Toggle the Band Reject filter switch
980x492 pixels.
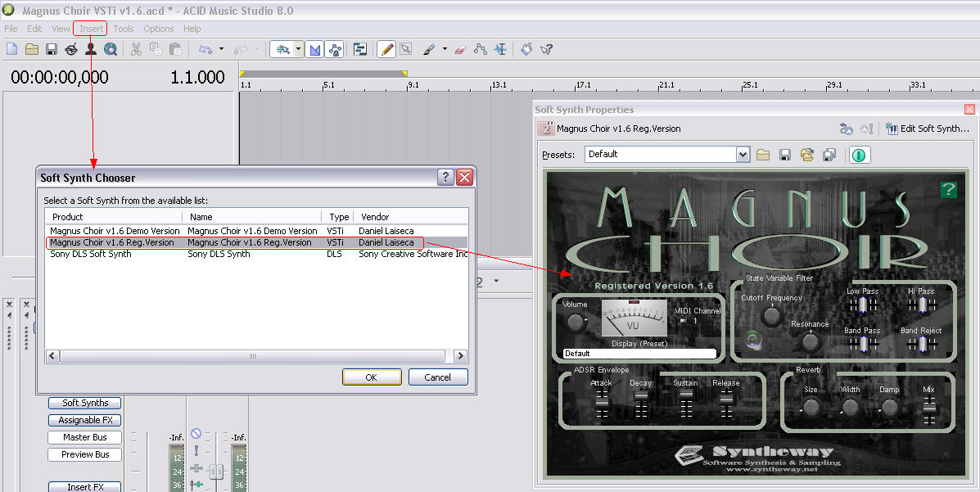pos(923,344)
